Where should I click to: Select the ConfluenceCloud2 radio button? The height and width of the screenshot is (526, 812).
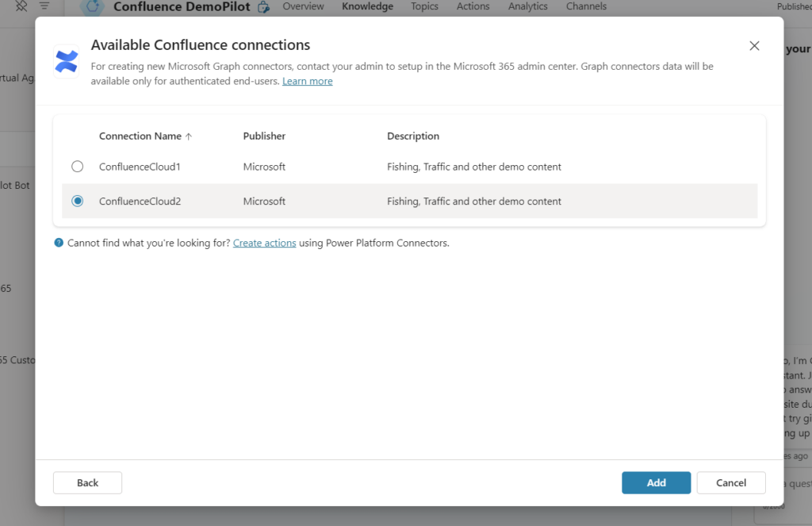click(x=78, y=202)
